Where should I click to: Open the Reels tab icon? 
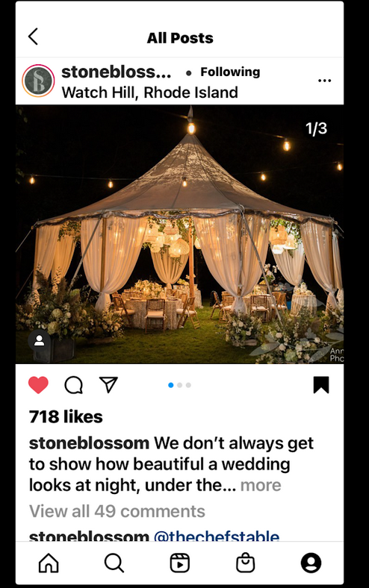coord(180,563)
